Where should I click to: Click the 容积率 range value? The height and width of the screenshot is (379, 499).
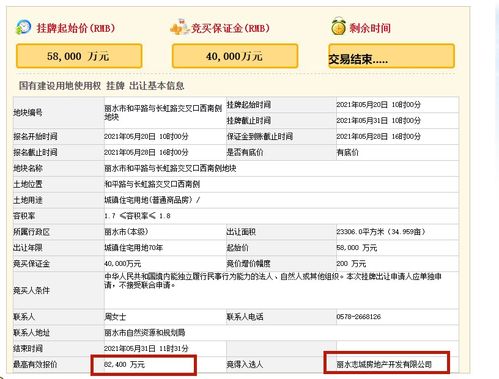tap(137, 216)
